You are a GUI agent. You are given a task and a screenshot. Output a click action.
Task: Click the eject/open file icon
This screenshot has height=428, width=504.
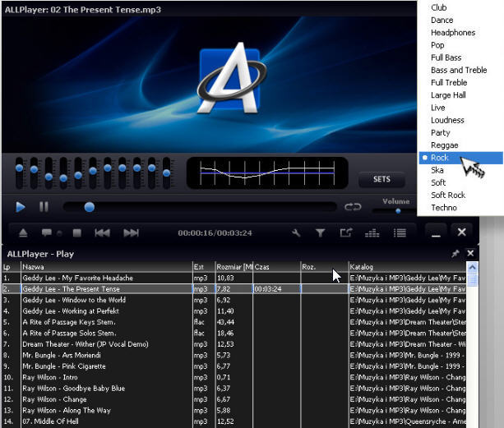23,232
